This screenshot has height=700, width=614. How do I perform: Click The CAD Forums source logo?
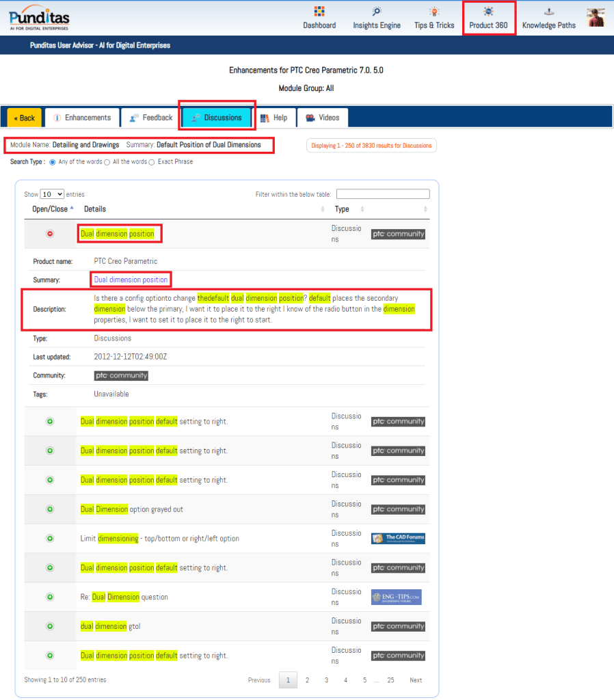(398, 539)
